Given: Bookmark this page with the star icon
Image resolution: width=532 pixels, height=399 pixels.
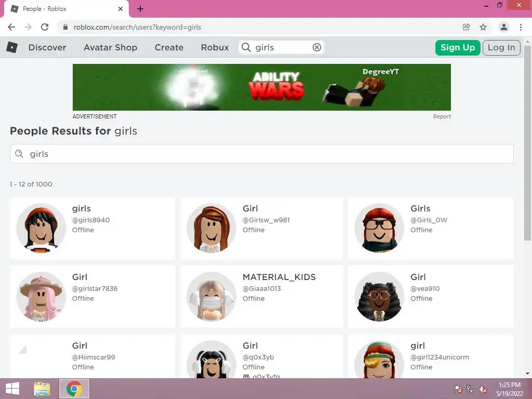Looking at the screenshot, I should point(483,27).
